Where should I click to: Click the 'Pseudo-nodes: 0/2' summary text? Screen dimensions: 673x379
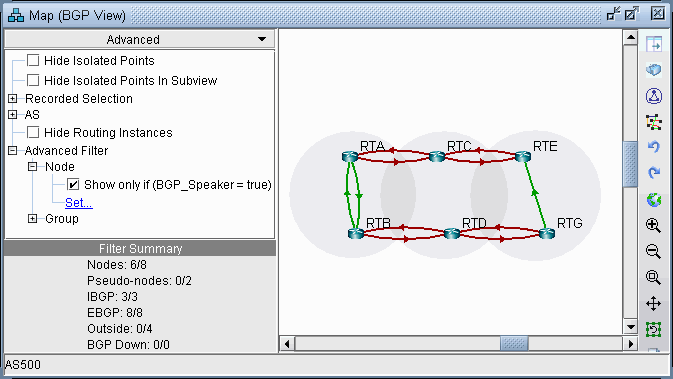[x=139, y=281]
